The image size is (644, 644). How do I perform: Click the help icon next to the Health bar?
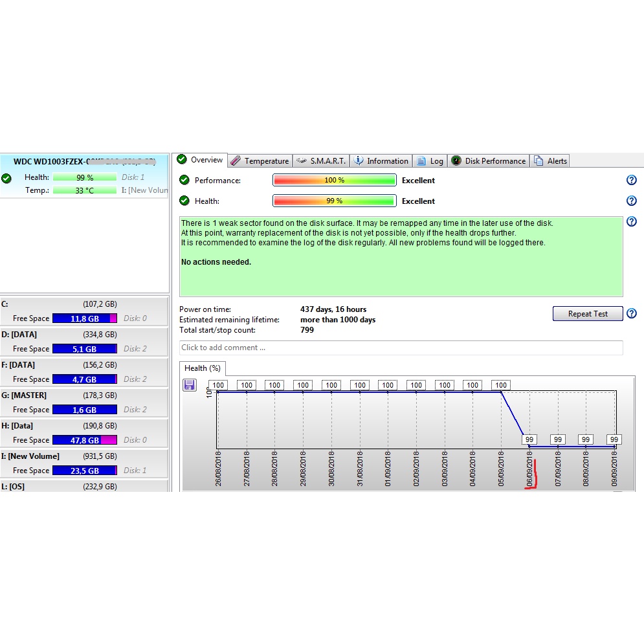[632, 201]
